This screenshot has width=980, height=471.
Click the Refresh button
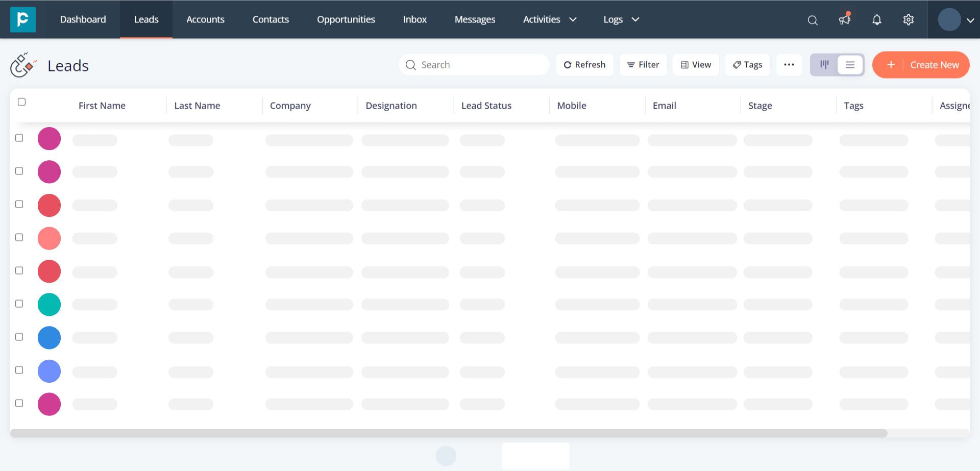584,65
